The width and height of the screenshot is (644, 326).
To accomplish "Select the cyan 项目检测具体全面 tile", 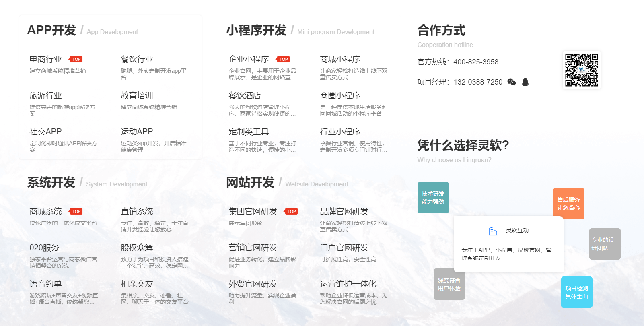I will [x=576, y=292].
